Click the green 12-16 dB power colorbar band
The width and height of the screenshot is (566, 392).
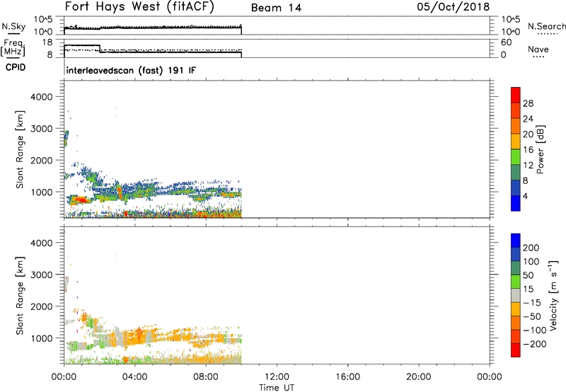pyautogui.click(x=516, y=157)
